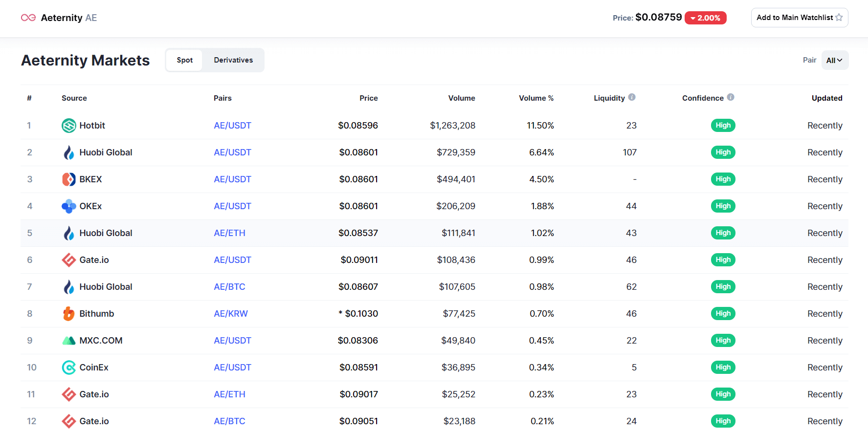Click the red 2.00% price change badge
This screenshot has width=868, height=433.
(x=706, y=18)
